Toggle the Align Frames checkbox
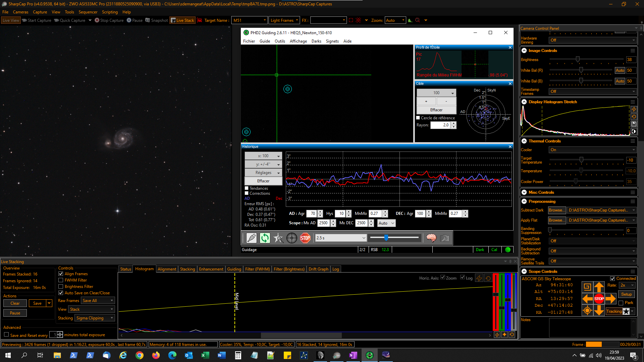The height and width of the screenshot is (362, 644). tap(61, 274)
